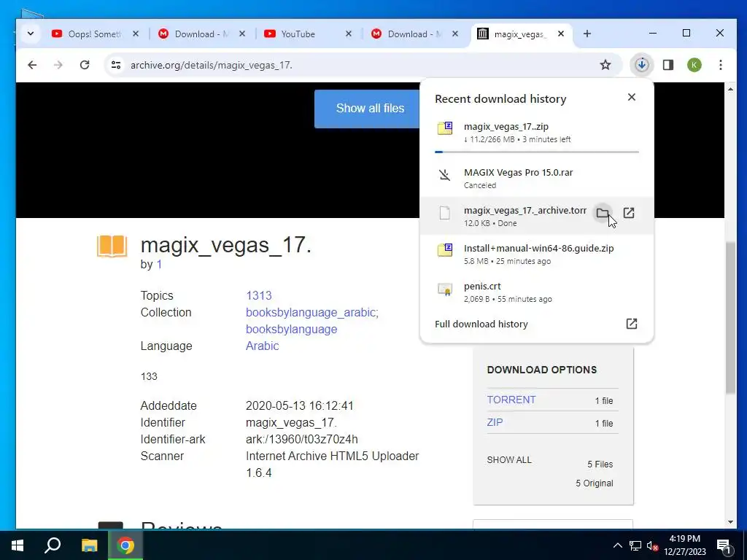Open the taskbar clock and date
The image size is (747, 560).
(684, 545)
